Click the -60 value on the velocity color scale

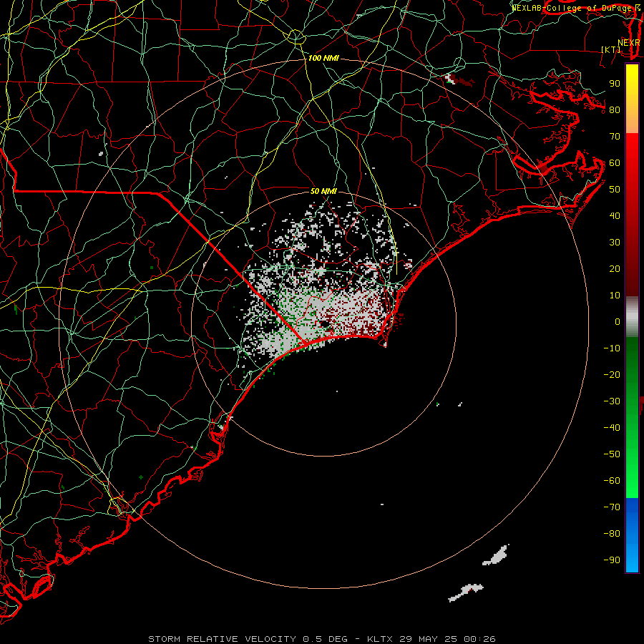[612, 481]
